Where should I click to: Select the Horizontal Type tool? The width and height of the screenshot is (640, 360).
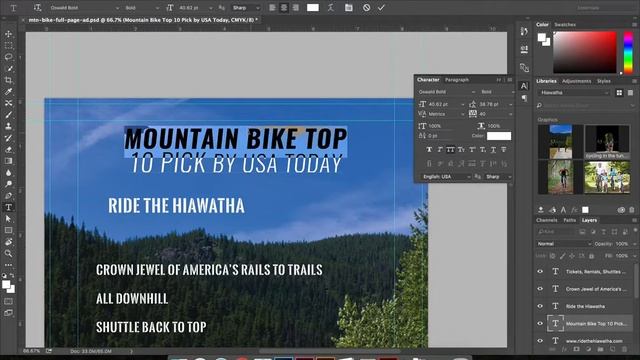pos(8,207)
